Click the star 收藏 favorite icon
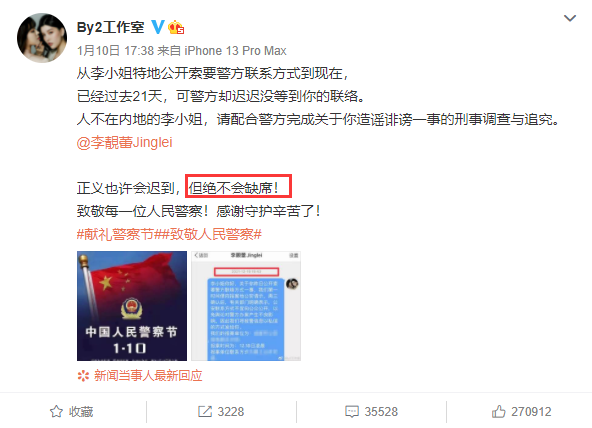Screen dimensions: 592x428 click(56, 411)
